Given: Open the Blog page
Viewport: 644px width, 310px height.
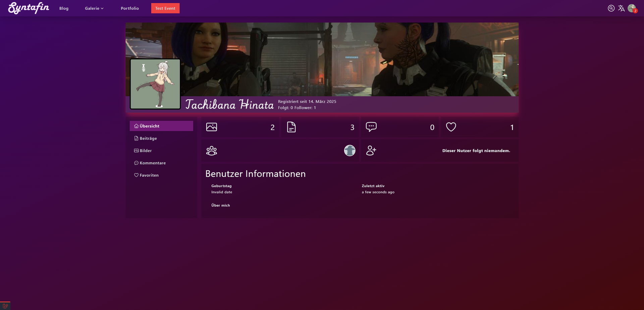Looking at the screenshot, I should click(64, 8).
